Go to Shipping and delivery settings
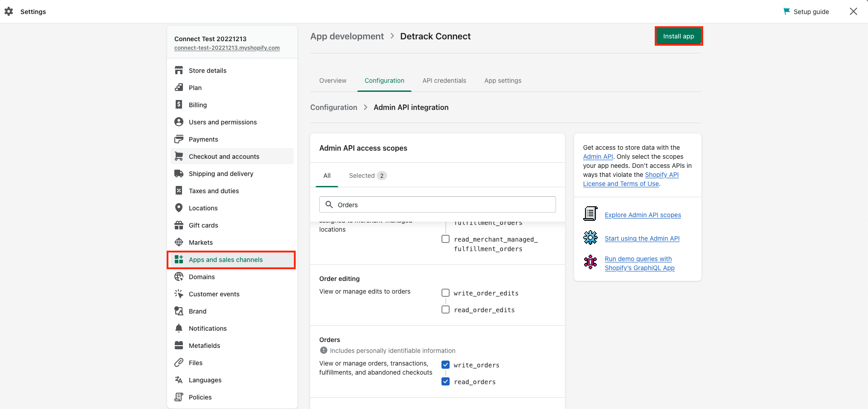This screenshot has width=868, height=409. [x=232, y=174]
